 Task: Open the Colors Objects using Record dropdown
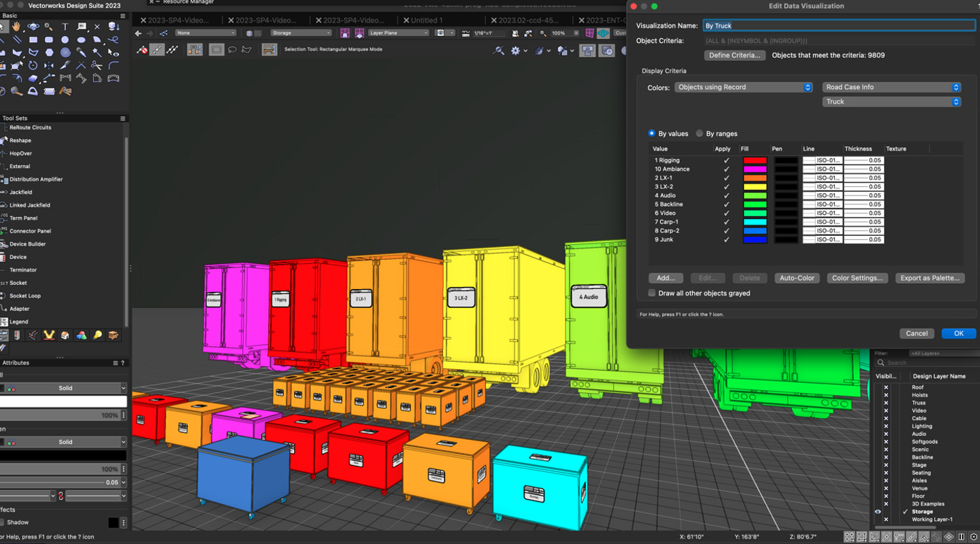tap(744, 87)
